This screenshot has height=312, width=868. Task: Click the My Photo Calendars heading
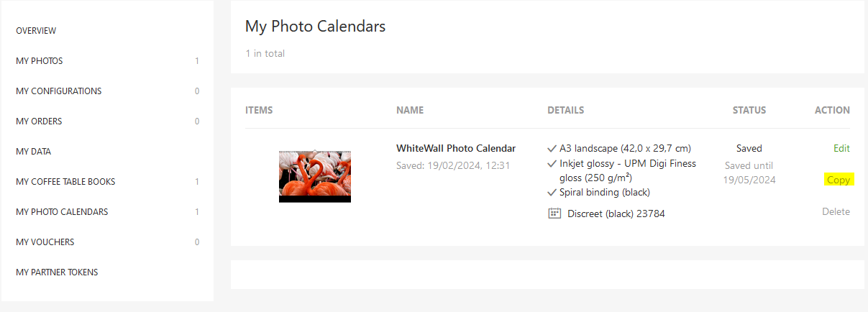click(316, 27)
